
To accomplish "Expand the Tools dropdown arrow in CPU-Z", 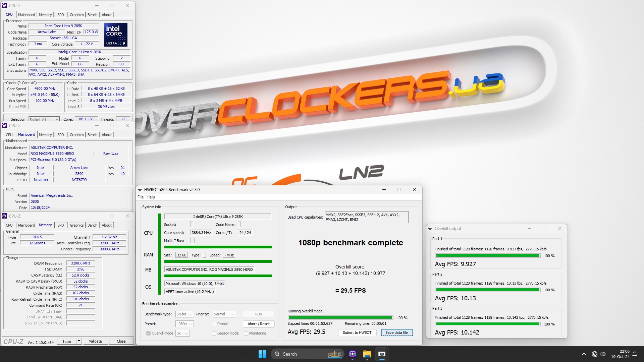I will pos(79,341).
